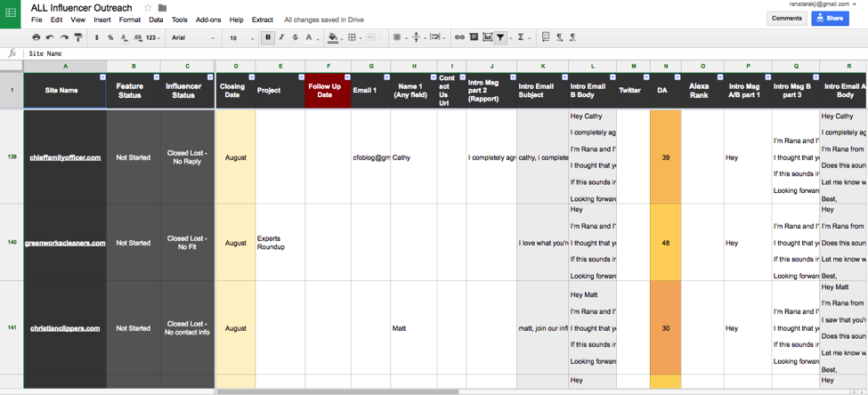868x395 pixels.
Task: Open the Edit menu
Action: (56, 20)
